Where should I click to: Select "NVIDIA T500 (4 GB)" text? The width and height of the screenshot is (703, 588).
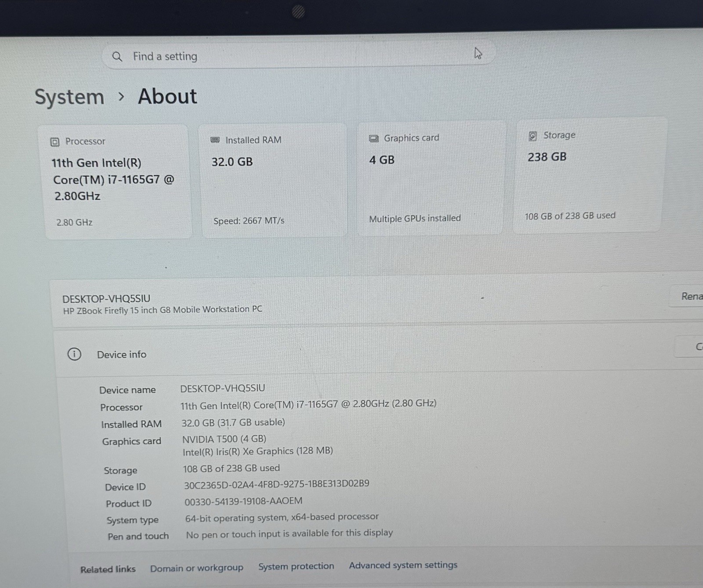tap(224, 439)
